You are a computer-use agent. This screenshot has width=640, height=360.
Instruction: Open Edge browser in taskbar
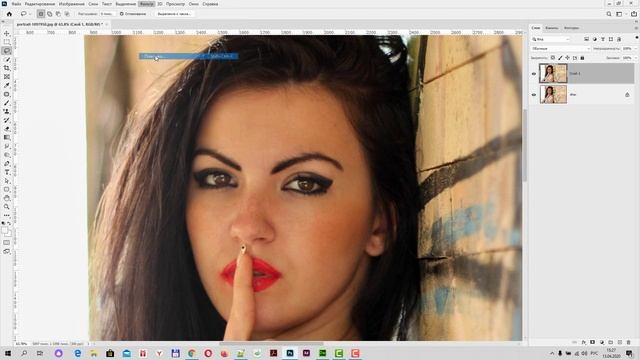click(x=78, y=353)
